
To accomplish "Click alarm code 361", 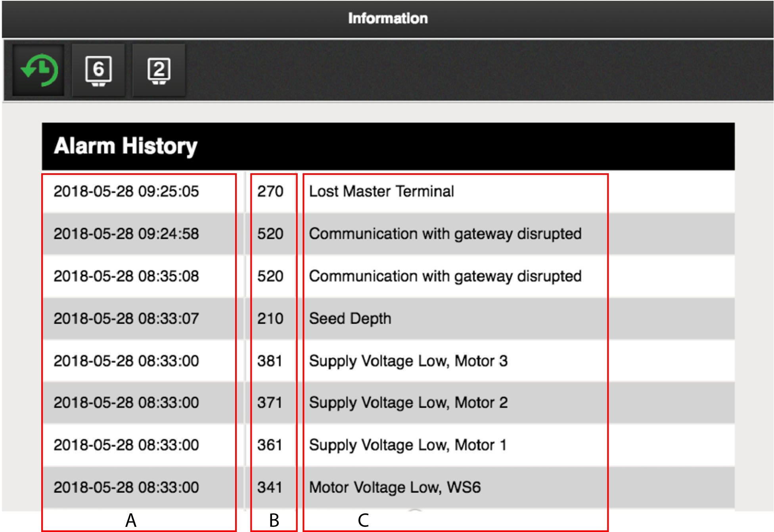I will coord(270,445).
